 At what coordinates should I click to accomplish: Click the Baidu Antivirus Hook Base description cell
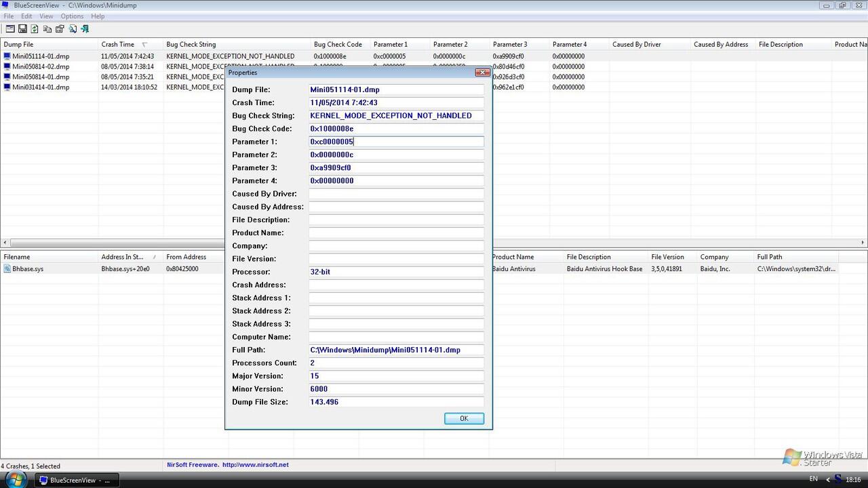click(604, 268)
